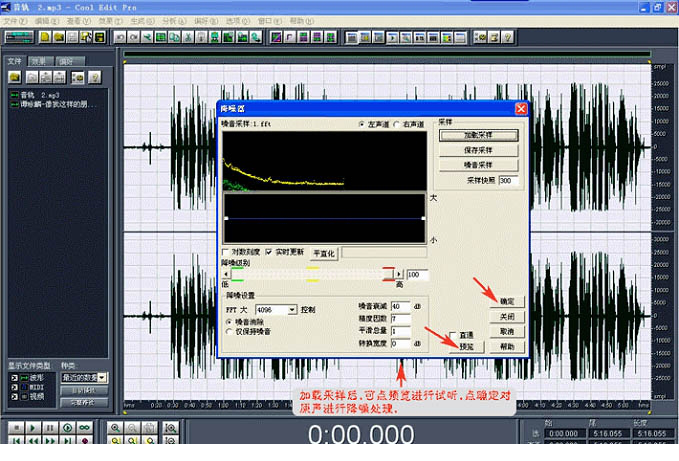Click the Zoom Out Full icon
The image size is (679, 461).
click(149, 428)
